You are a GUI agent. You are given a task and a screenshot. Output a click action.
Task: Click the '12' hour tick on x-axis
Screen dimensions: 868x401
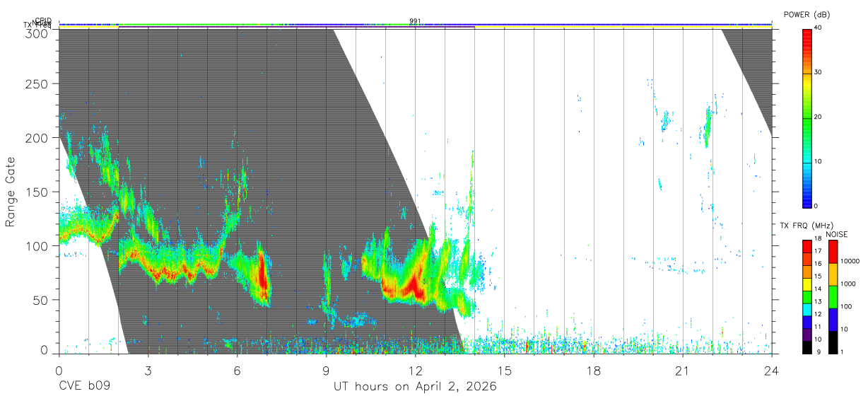point(416,371)
